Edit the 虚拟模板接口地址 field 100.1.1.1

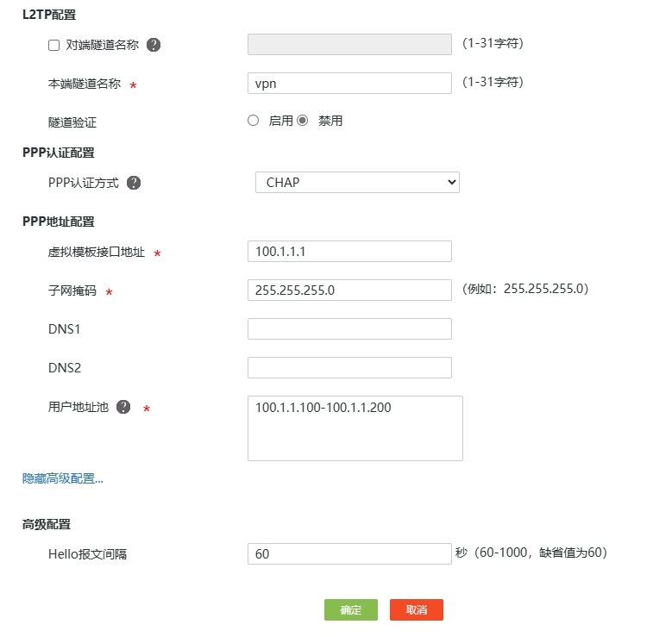pos(349,252)
